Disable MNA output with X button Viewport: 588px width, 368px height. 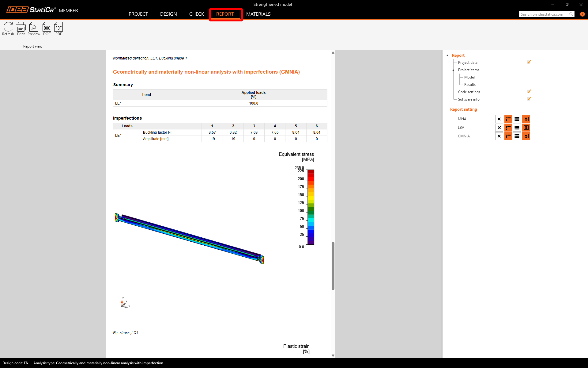[499, 119]
